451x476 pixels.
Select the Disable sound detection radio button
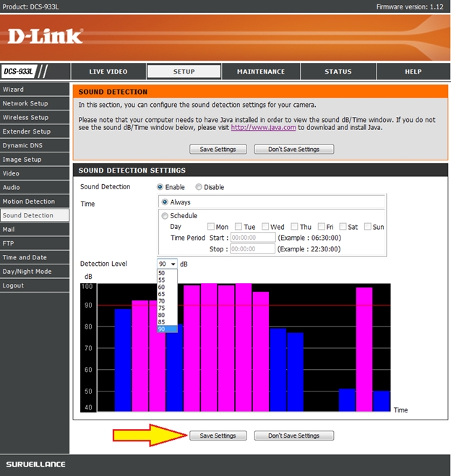point(199,187)
